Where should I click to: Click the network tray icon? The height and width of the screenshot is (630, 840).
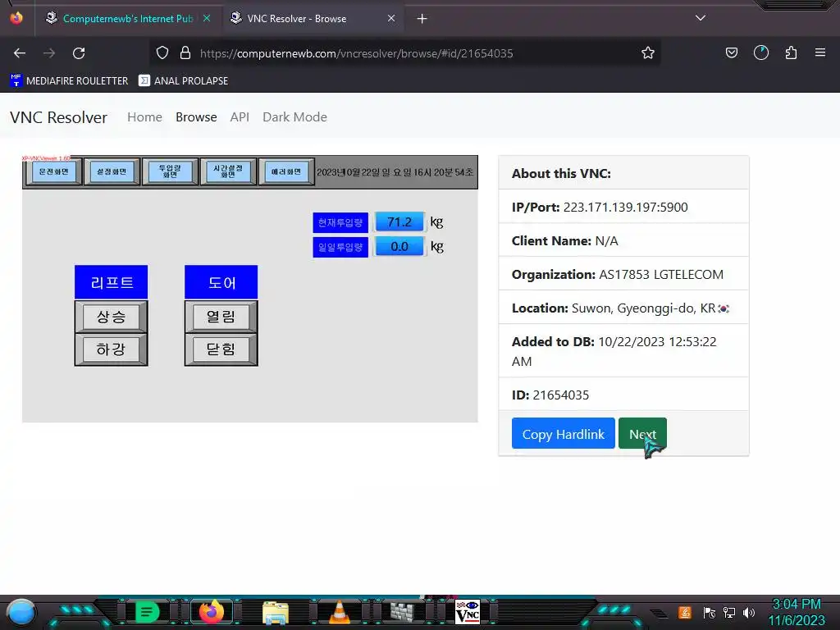click(729, 612)
